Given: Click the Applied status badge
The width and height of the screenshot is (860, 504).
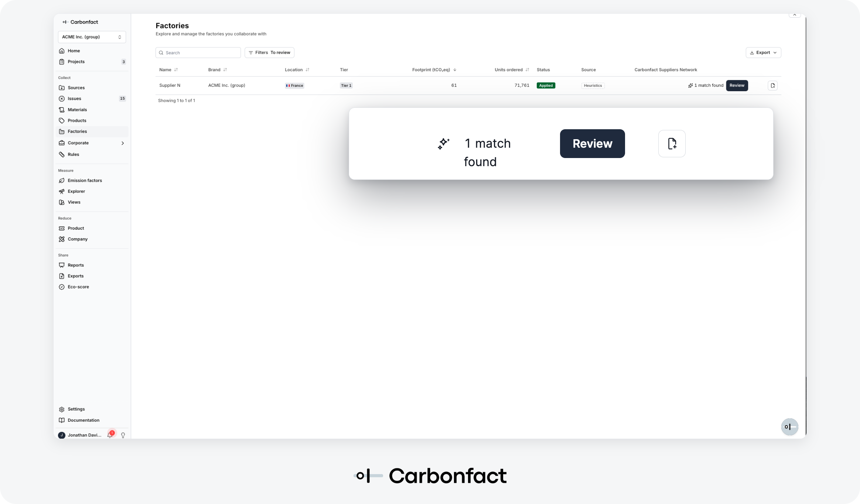Looking at the screenshot, I should (546, 86).
